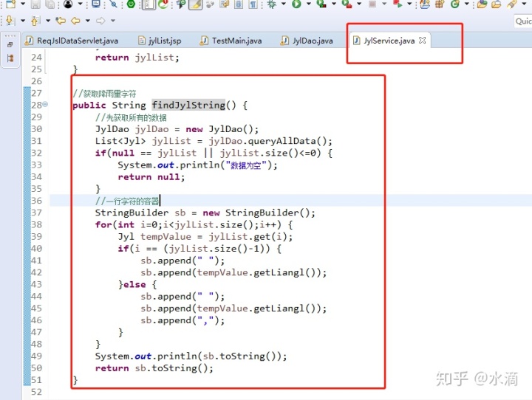Open the monitor console icon
The height and width of the screenshot is (400, 532).
pyautogui.click(x=96, y=4)
